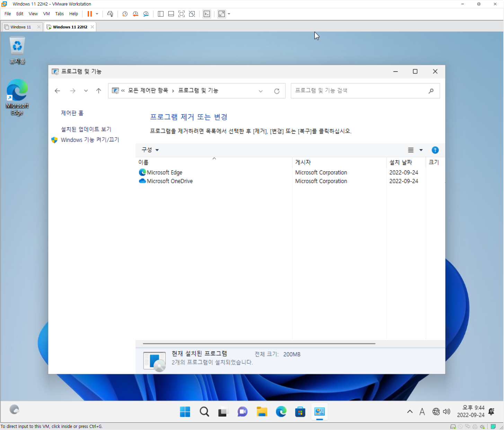Expand the address bar history dropdown

point(261,91)
